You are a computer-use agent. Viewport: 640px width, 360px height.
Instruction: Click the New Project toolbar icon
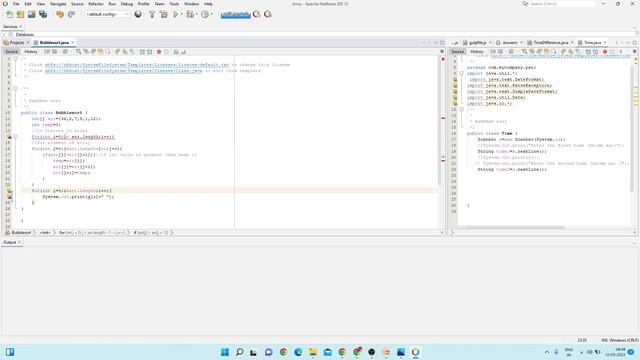coord(20,14)
